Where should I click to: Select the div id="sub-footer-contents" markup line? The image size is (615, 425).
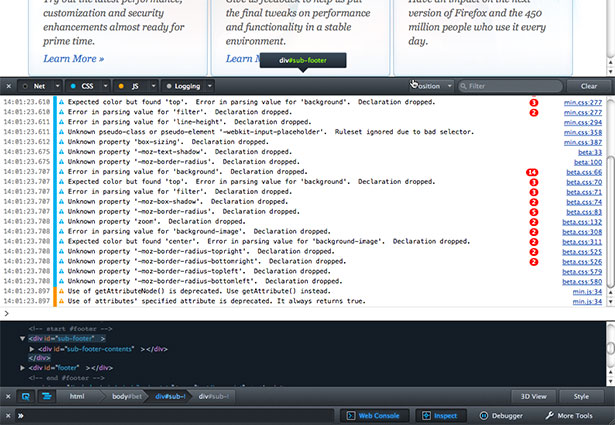(103, 349)
